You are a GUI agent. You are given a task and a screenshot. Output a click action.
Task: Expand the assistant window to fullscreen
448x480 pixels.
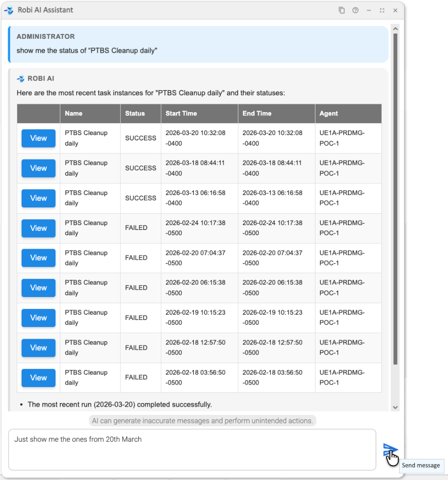tap(382, 10)
